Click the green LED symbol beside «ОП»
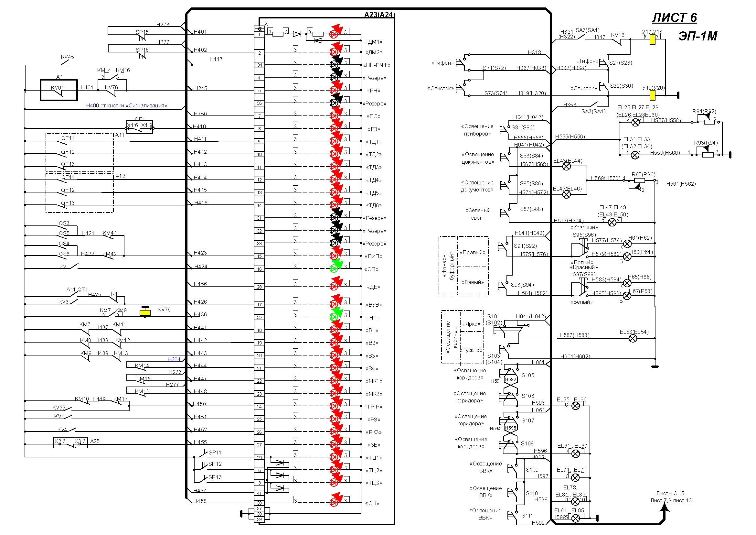 click(x=334, y=269)
